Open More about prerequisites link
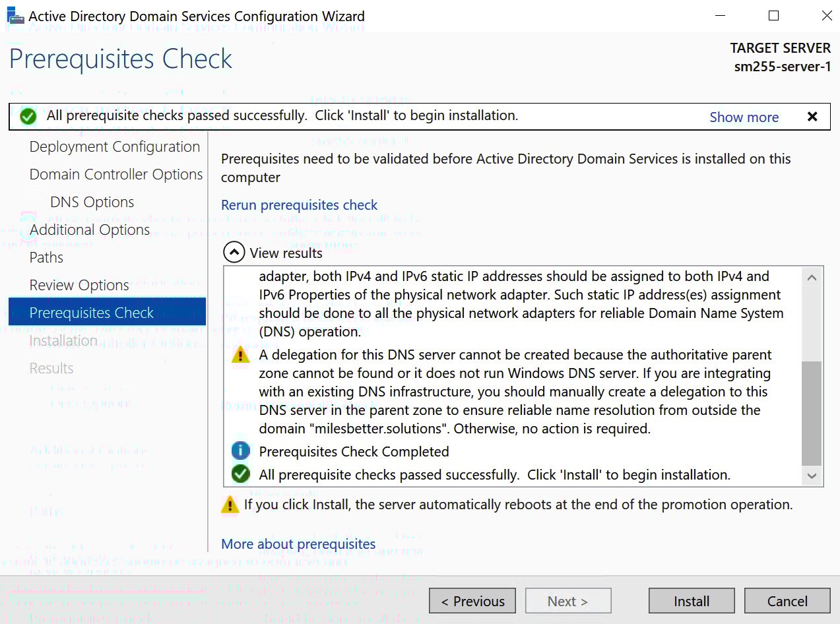The height and width of the screenshot is (624, 840). (298, 544)
